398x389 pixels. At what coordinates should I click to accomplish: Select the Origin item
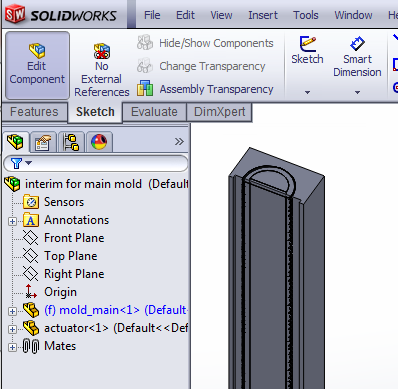(x=50, y=292)
